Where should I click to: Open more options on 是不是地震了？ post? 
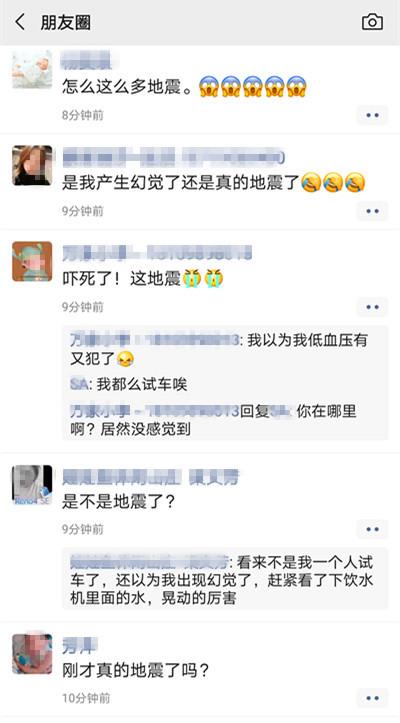pos(372,529)
